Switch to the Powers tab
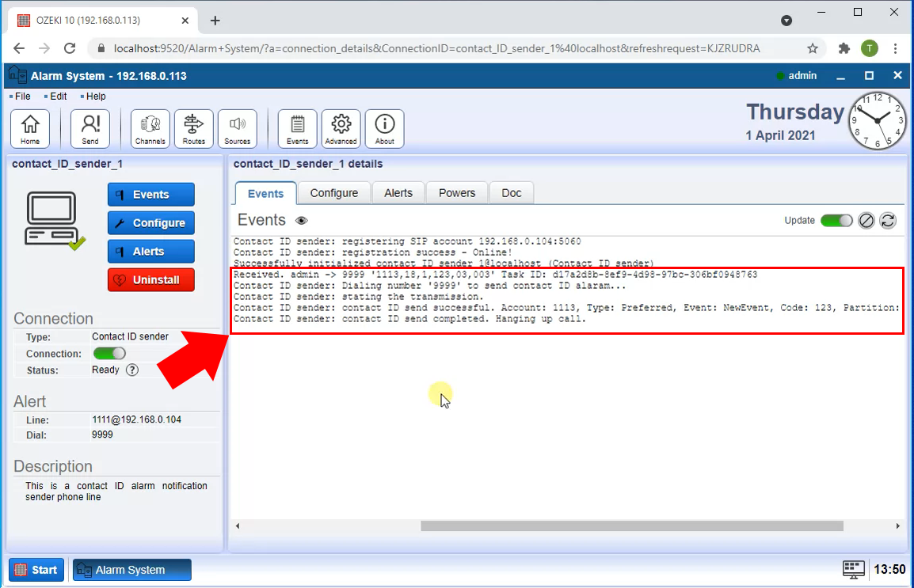Viewport: 914px width, 588px height. [x=457, y=192]
